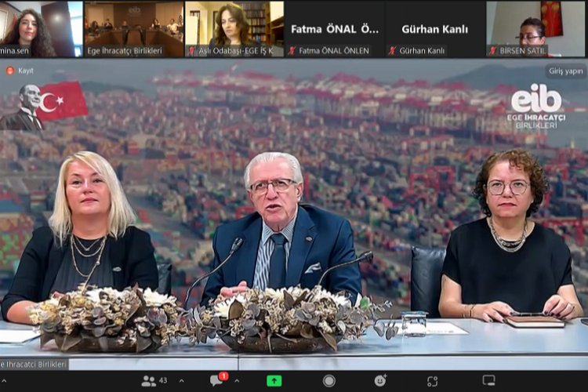Select the Ege İhracatçı Birlikleri conference room thumbnail
588x392 pixels.
click(133, 28)
